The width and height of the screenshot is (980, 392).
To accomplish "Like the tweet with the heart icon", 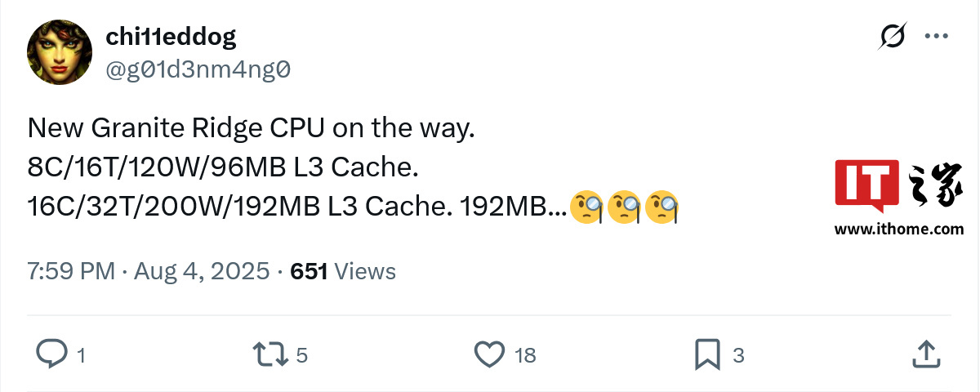I will [x=489, y=354].
